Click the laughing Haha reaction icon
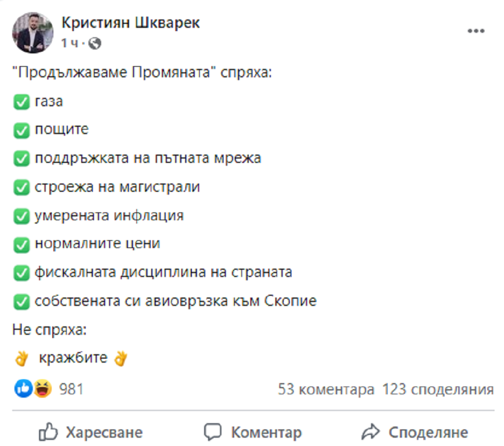Viewport: 504px width, 446px height. click(41, 389)
